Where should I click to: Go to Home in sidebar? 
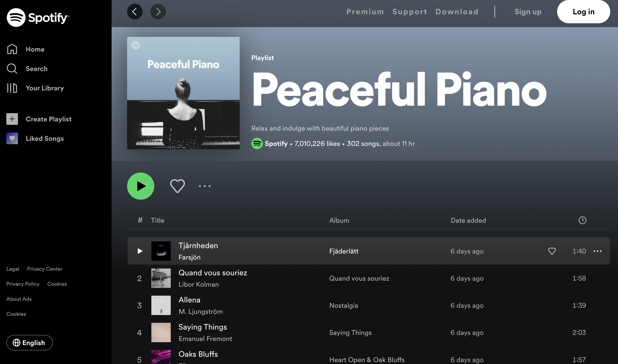(25, 49)
